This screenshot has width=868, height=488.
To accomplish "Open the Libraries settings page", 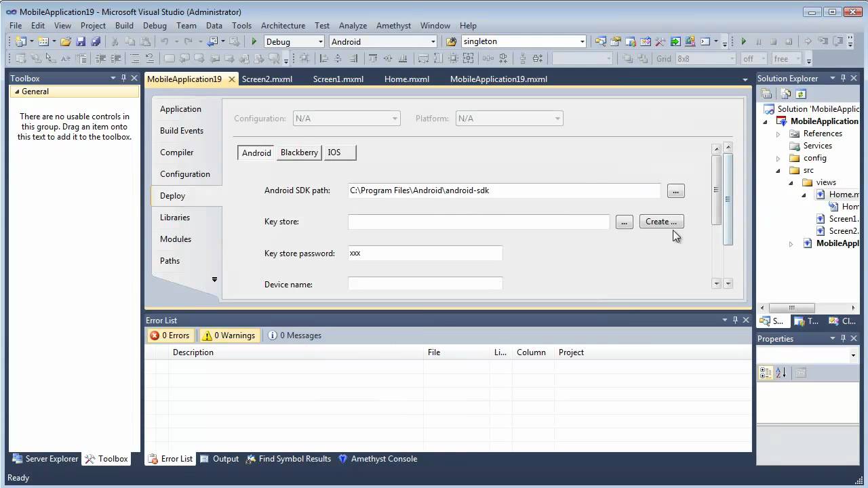I will [175, 218].
